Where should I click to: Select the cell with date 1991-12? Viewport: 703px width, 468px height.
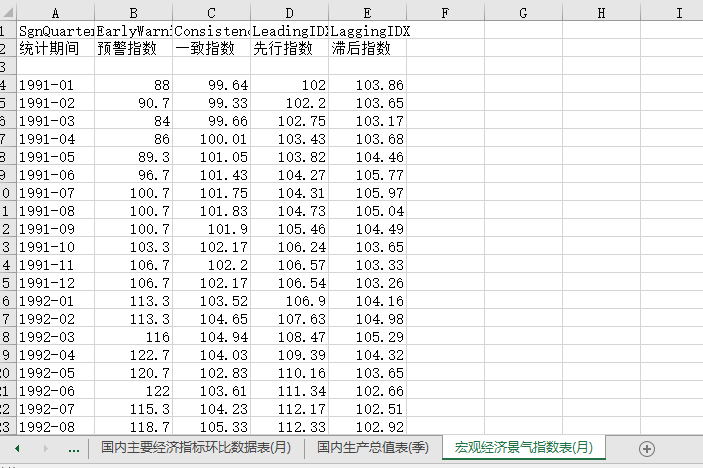point(56,282)
